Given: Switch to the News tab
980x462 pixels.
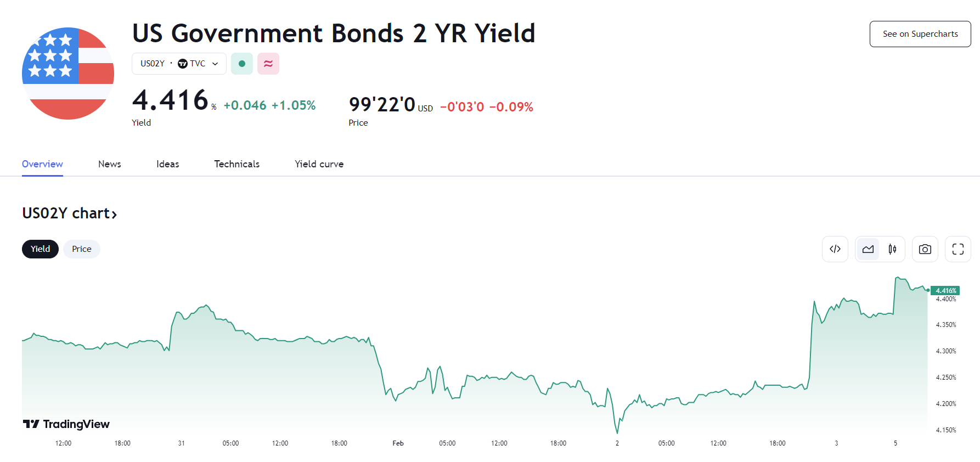Looking at the screenshot, I should (x=110, y=164).
